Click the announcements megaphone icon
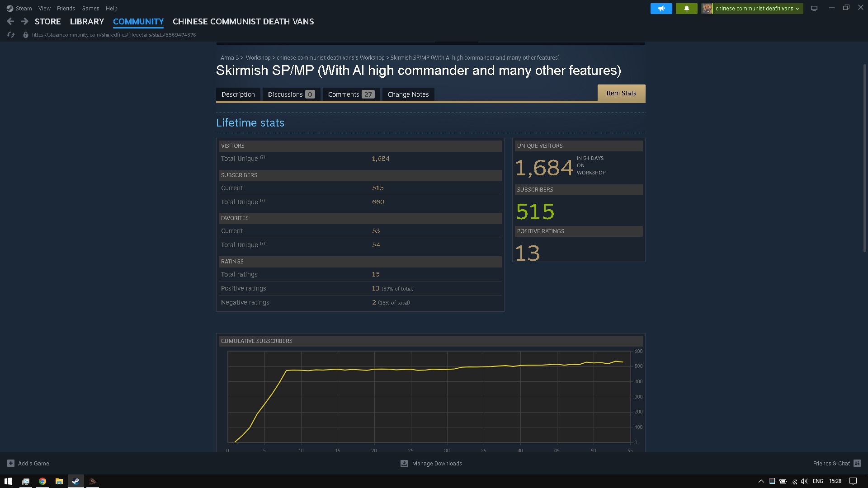This screenshot has height=488, width=868. (661, 9)
